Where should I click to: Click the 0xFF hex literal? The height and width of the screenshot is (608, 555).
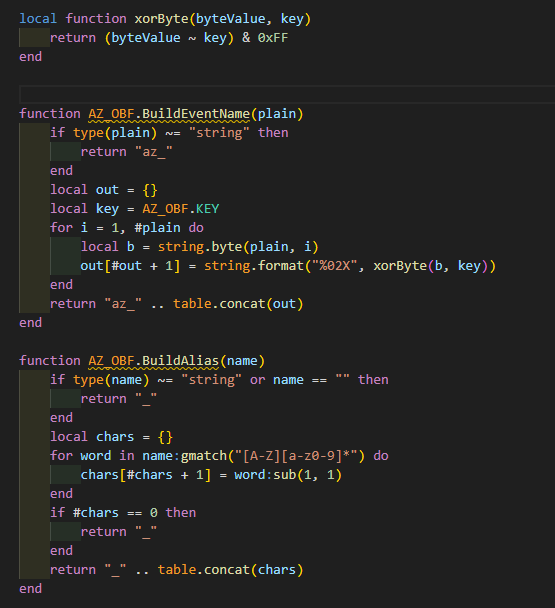pos(273,38)
